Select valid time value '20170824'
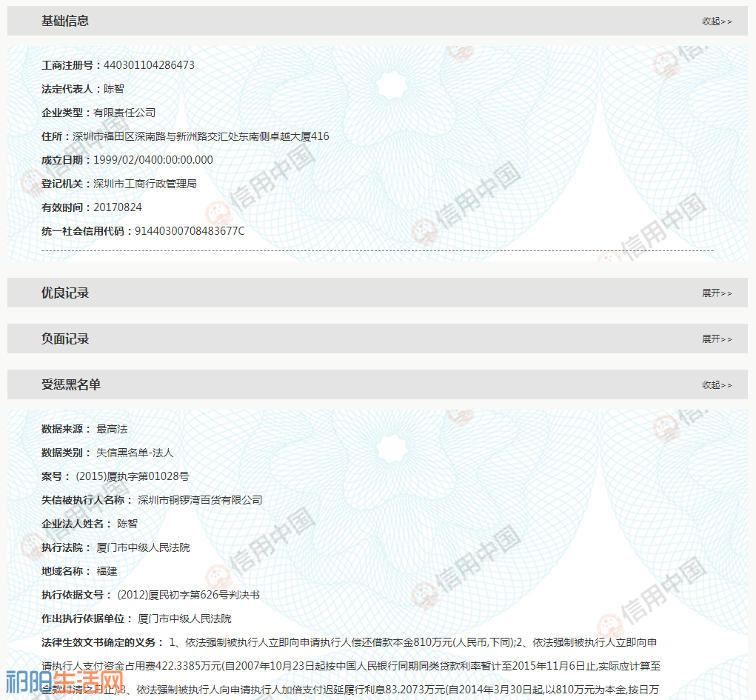This screenshot has width=756, height=700. (x=118, y=207)
